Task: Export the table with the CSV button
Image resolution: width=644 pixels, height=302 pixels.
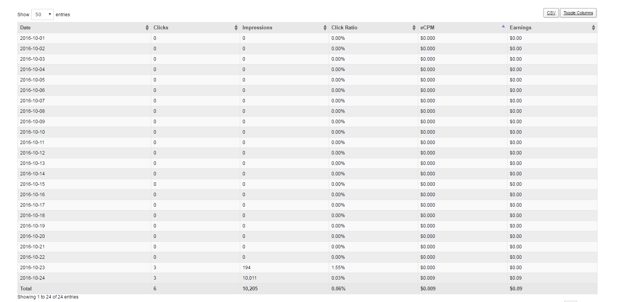Action: pyautogui.click(x=551, y=13)
